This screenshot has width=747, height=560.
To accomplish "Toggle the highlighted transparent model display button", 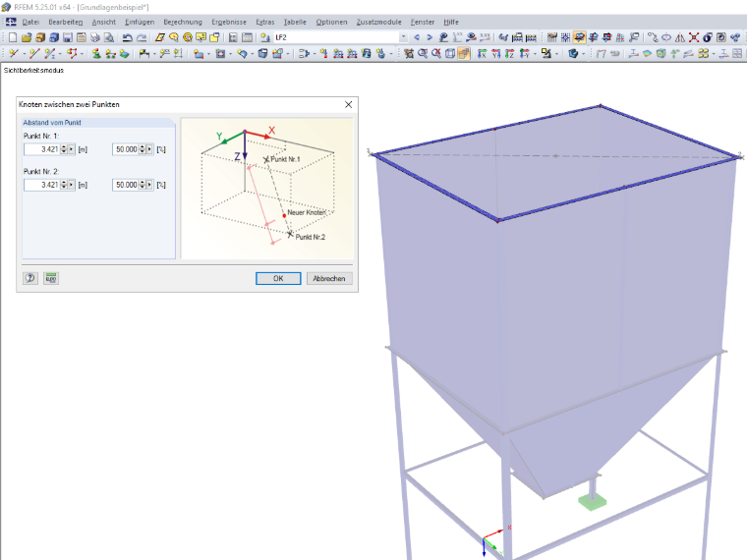I will point(464,54).
